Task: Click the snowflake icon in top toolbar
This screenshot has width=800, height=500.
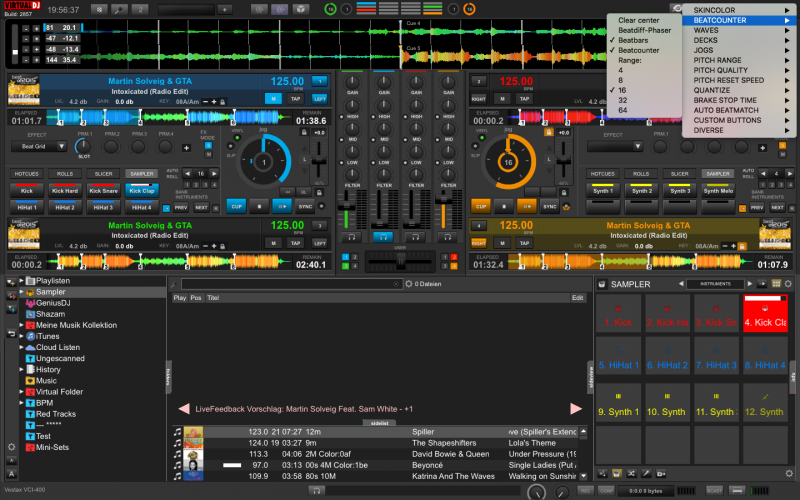Action: coord(99,9)
